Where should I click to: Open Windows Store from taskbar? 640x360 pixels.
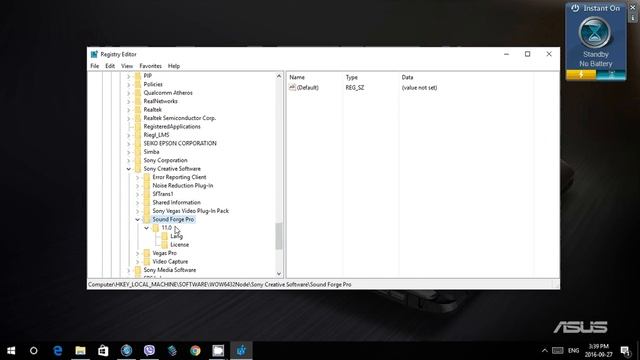pyautogui.click(x=103, y=351)
